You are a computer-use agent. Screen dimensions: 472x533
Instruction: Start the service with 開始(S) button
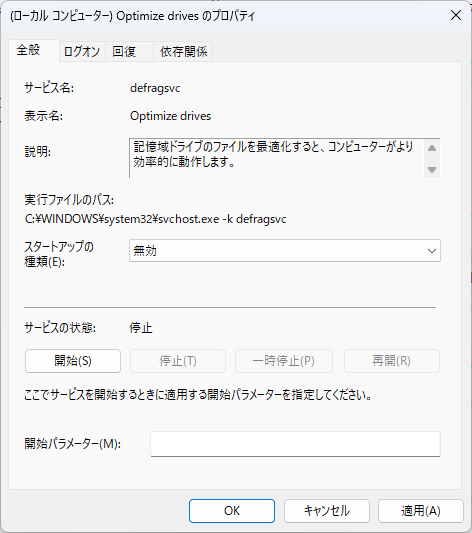pos(73,361)
